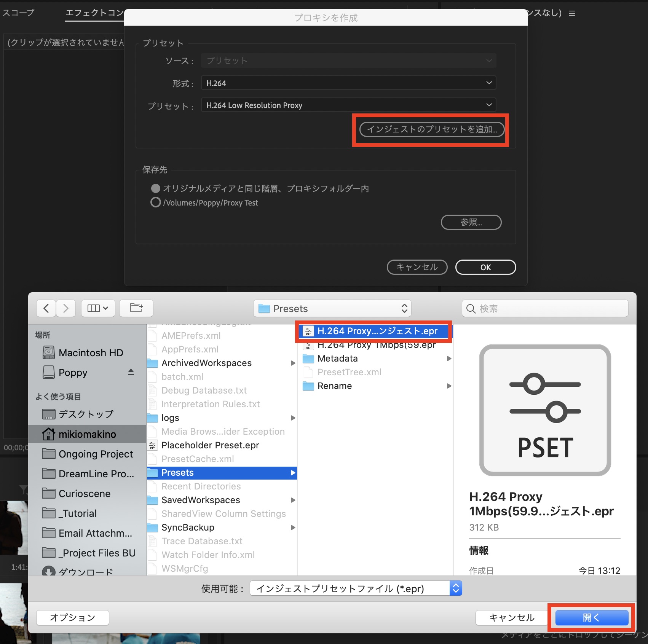
Task: Click OK in プロキシを作成 dialog
Action: [x=485, y=267]
